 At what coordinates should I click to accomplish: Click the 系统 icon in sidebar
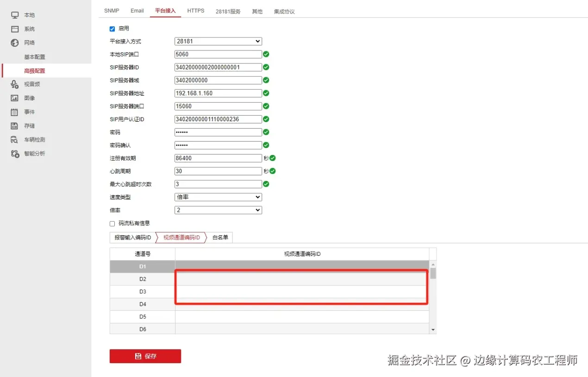(x=15, y=29)
